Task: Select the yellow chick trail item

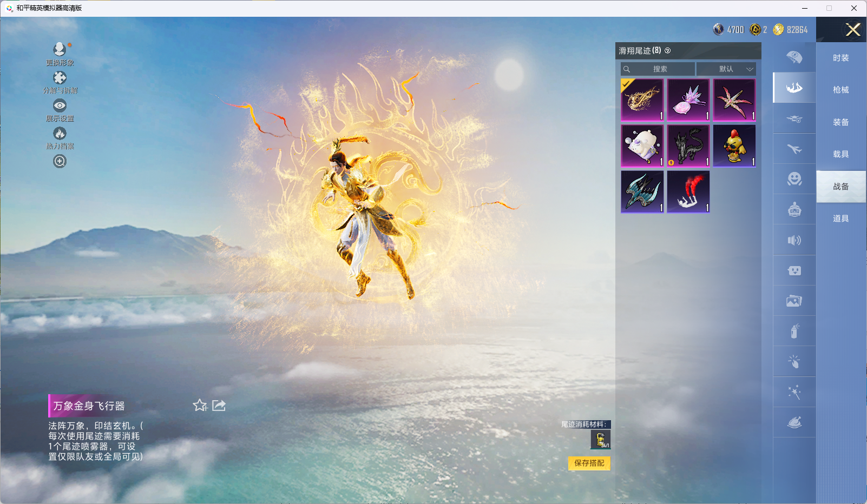Action: click(734, 146)
